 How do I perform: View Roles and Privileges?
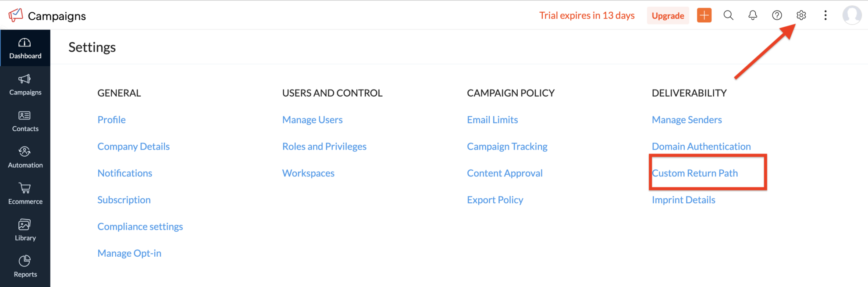[x=324, y=146]
